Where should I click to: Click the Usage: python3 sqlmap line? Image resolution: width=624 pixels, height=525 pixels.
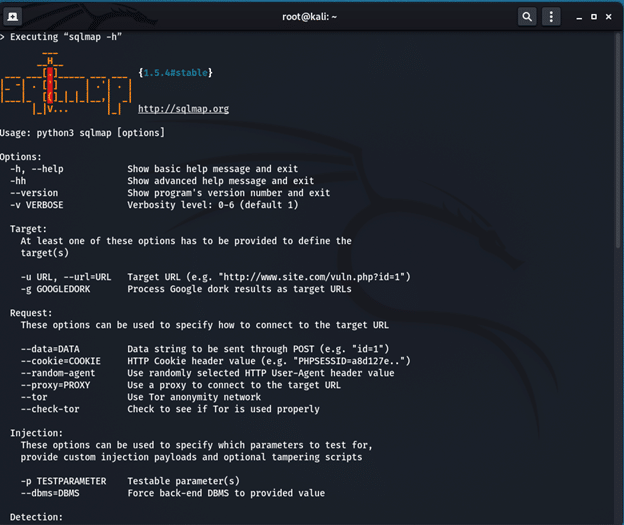coord(82,133)
